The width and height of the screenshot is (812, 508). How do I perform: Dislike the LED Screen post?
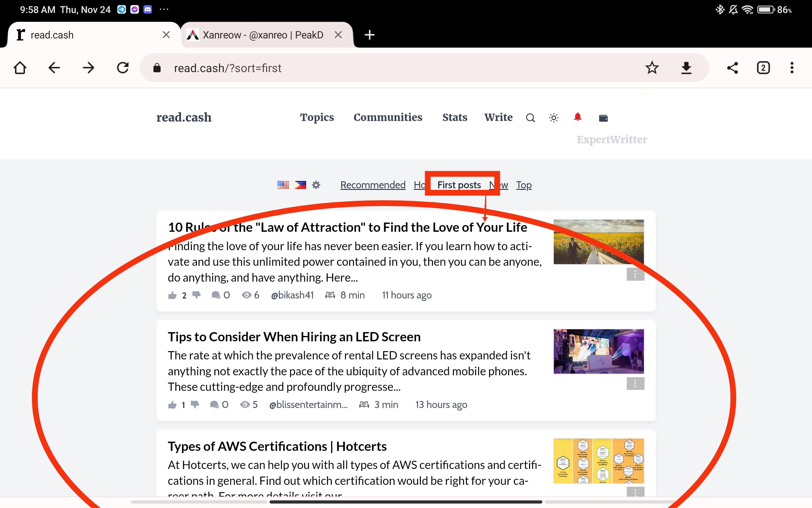(x=195, y=404)
